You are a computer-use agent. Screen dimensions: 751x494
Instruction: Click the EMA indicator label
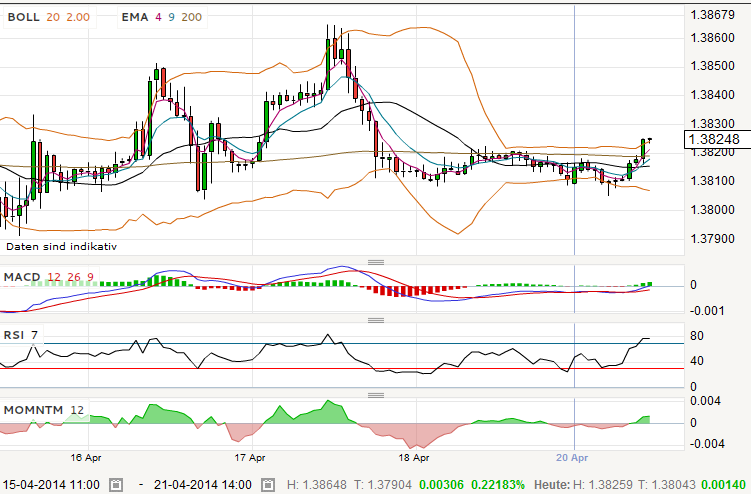click(x=135, y=17)
